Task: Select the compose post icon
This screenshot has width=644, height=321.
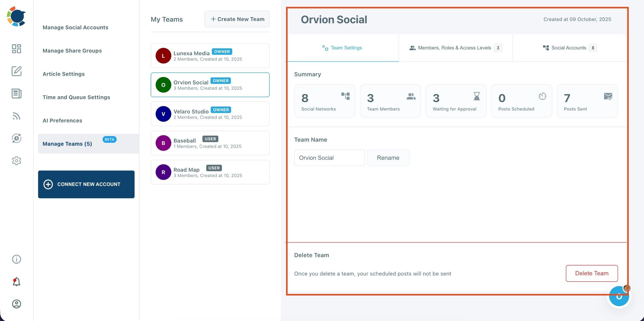Action: pos(16,72)
